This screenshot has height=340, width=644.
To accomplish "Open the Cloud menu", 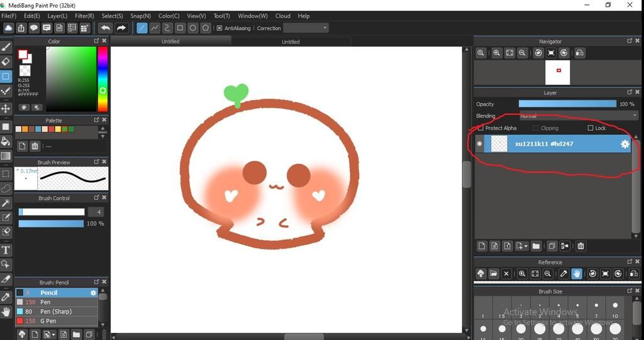I will 282,16.
